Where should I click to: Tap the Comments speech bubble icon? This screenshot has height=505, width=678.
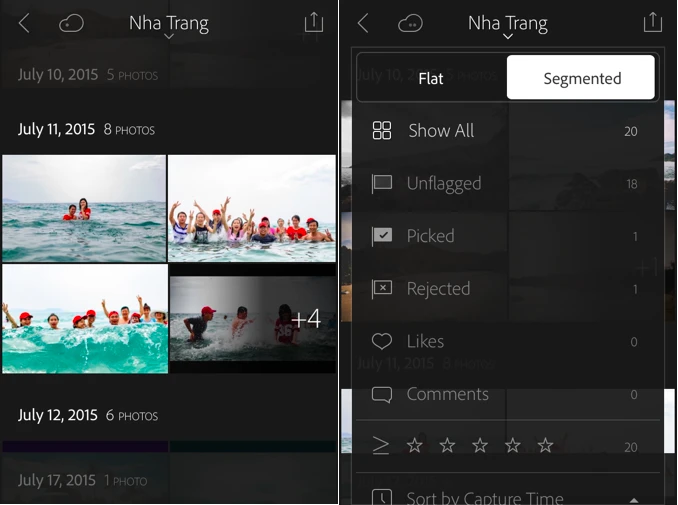pyautogui.click(x=382, y=394)
